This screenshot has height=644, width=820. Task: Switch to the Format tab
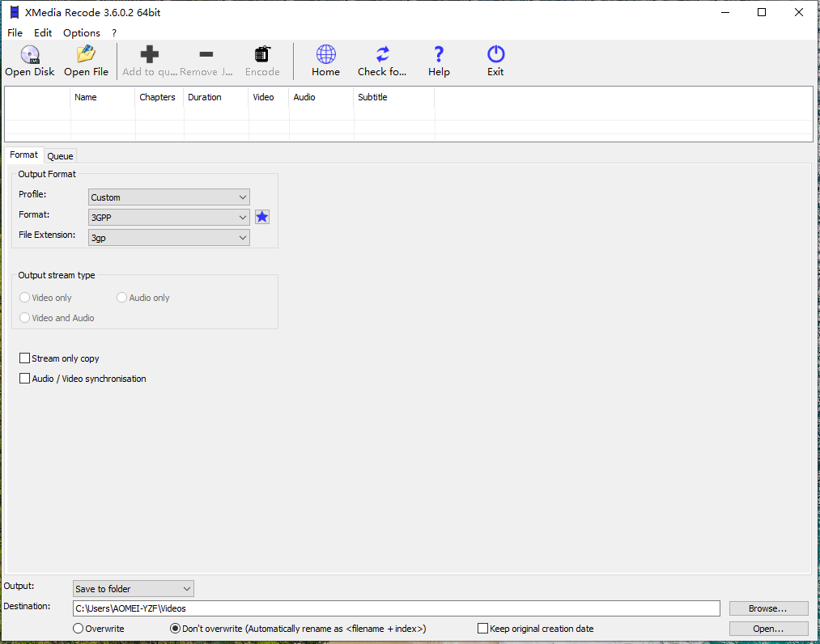point(24,155)
